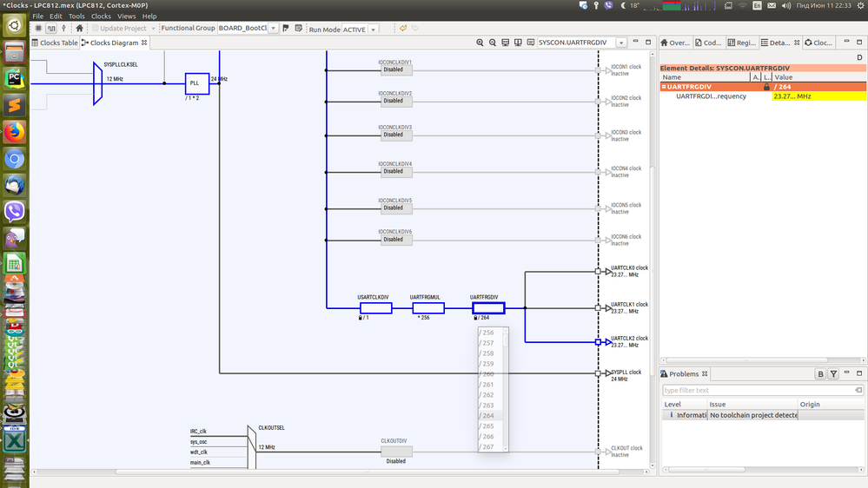The width and height of the screenshot is (868, 488).
Task: Click the yellow undo arrow icon
Action: pos(403,28)
